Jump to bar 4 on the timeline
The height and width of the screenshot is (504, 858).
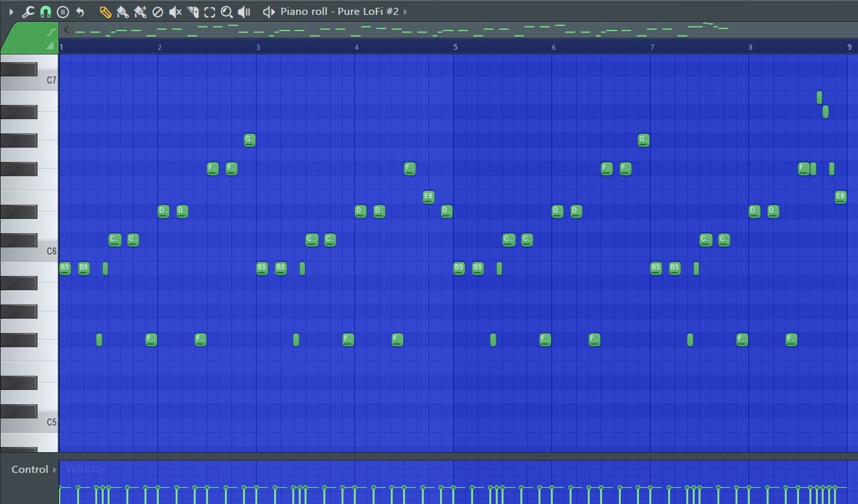click(356, 47)
